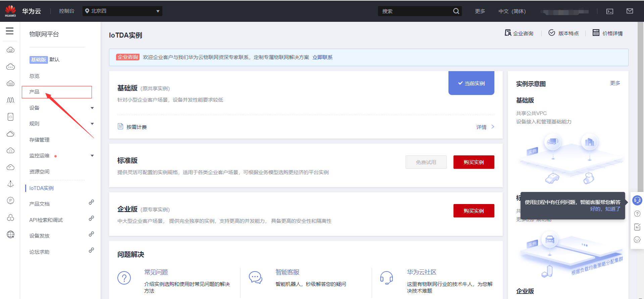Screen dimensions: 644x299
Task: Select 资源空间 in the sidebar
Action: tap(39, 171)
